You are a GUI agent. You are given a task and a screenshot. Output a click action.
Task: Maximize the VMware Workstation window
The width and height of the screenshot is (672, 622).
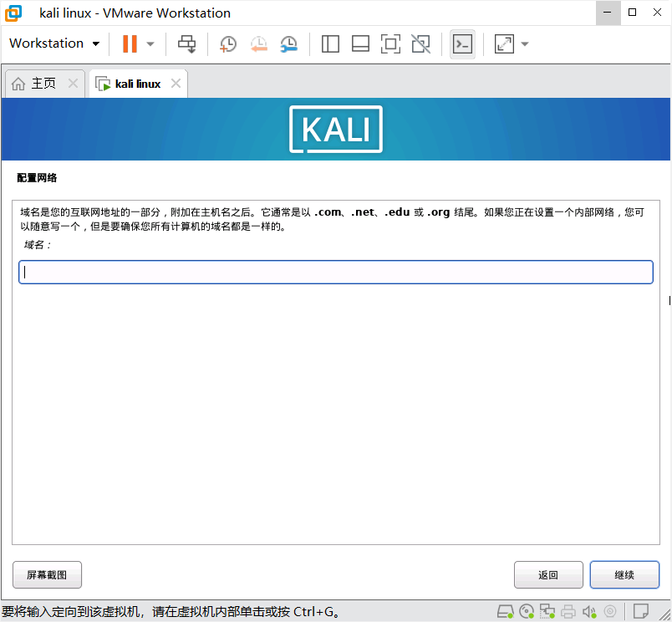tap(632, 13)
